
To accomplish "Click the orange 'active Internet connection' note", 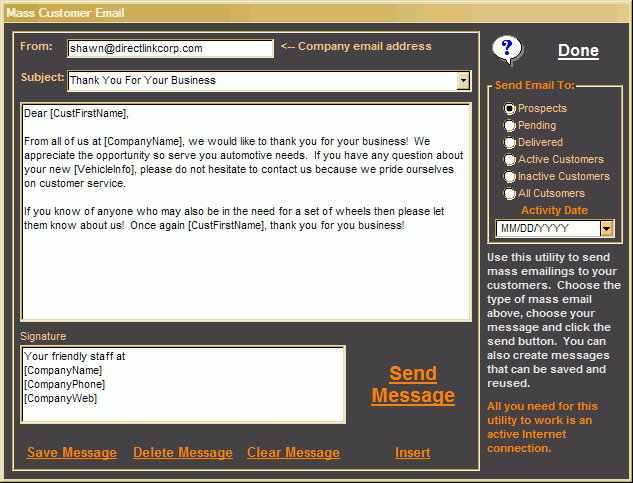I will [542, 427].
